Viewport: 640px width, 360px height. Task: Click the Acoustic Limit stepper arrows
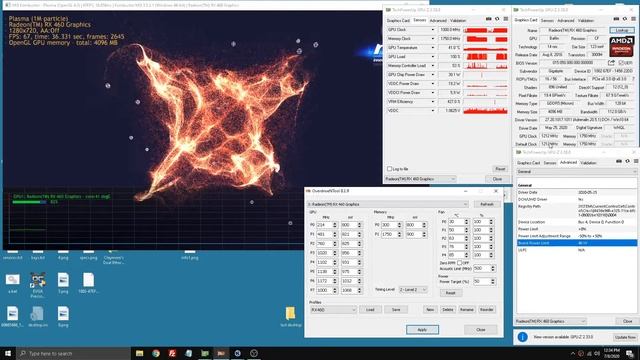493,268
